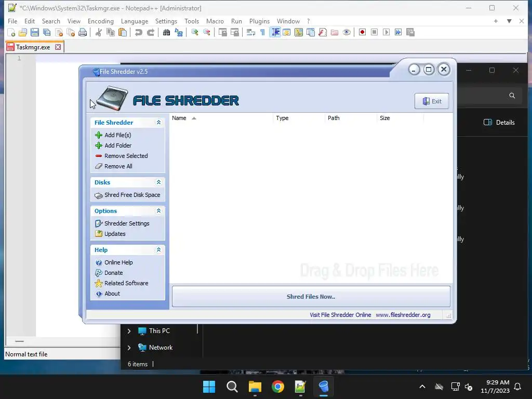
Task: Click Donate in Help panel
Action: (x=109, y=273)
